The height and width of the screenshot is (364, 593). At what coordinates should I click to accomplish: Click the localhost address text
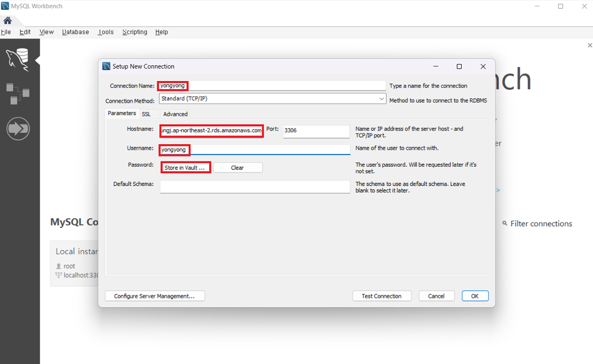(81, 275)
